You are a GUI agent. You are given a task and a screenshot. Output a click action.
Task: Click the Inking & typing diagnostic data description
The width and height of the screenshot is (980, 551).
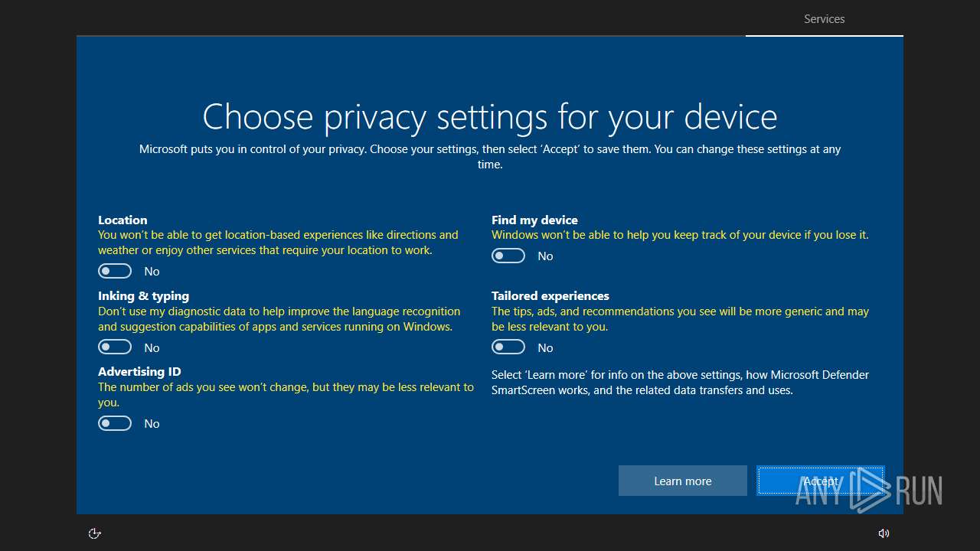(279, 319)
